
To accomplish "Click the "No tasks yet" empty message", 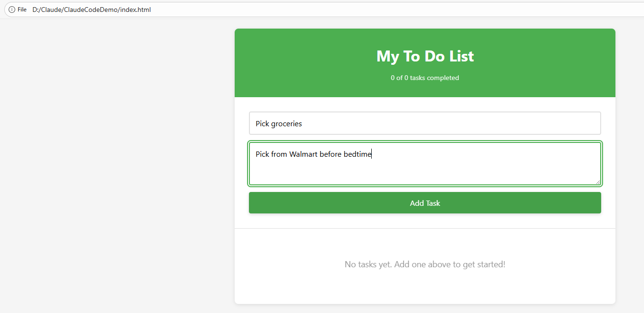I will coord(425,264).
